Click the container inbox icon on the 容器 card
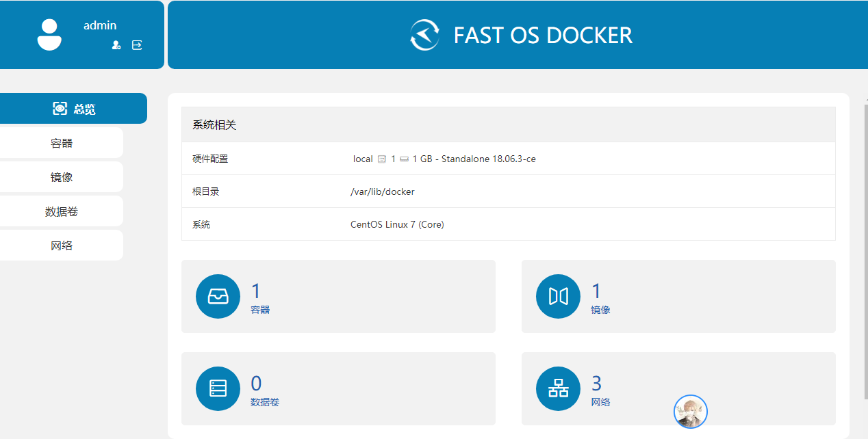The height and width of the screenshot is (439, 868). coord(218,296)
